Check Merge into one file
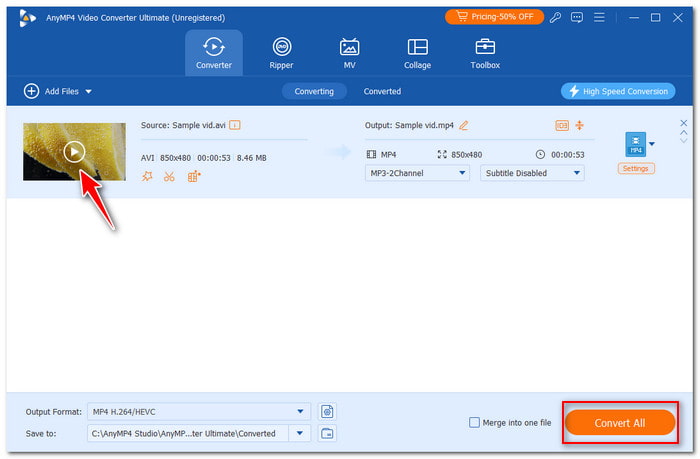The height and width of the screenshot is (459, 700). (x=474, y=422)
